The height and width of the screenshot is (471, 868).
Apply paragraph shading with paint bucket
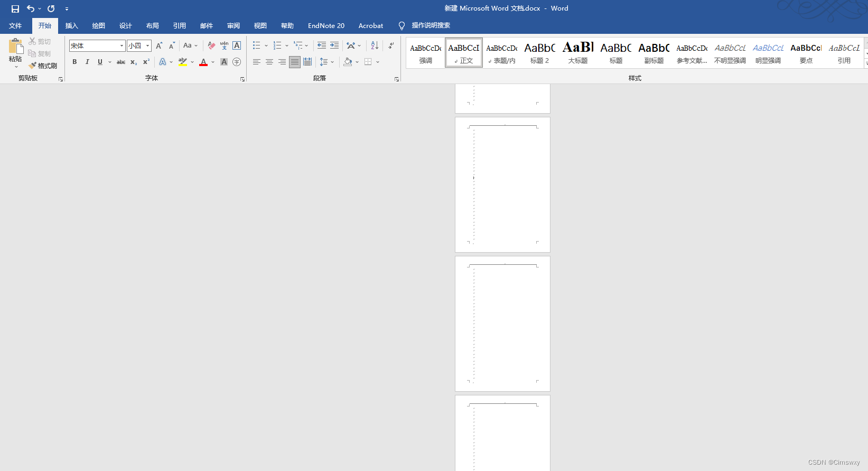click(x=348, y=62)
